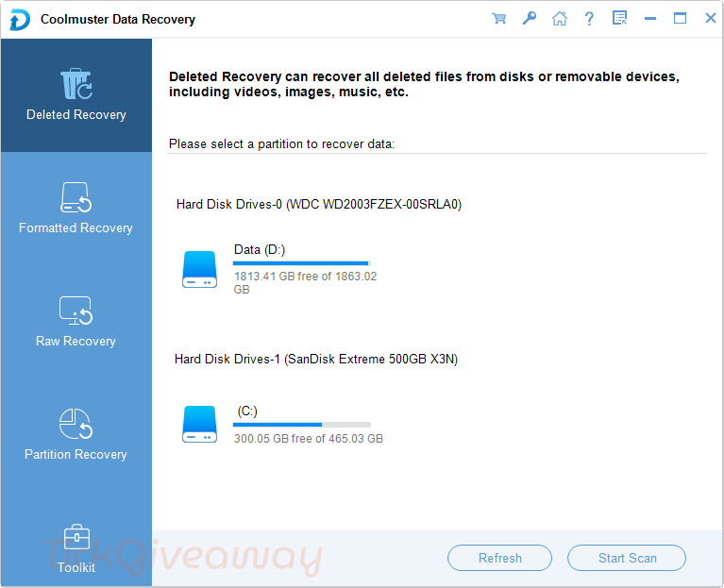Viewport: 724px width, 588px height.
Task: Click "1813.41 GB free of 1863.02 GB" text
Action: click(305, 283)
